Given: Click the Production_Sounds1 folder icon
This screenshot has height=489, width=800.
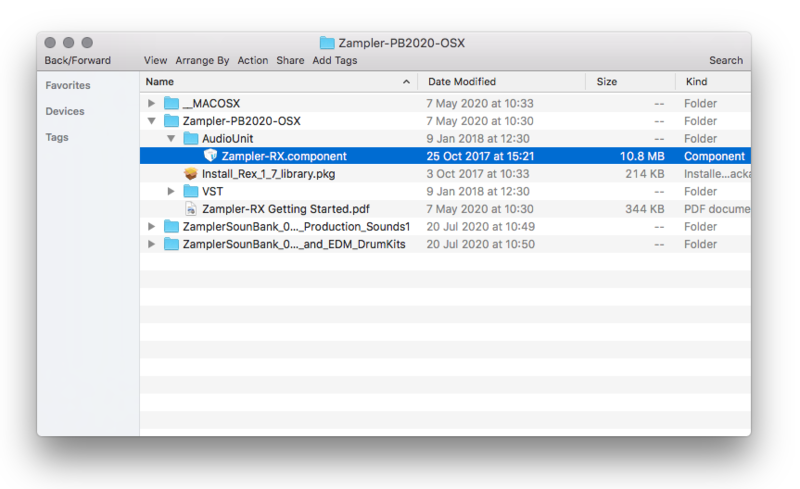Looking at the screenshot, I should pyautogui.click(x=171, y=227).
